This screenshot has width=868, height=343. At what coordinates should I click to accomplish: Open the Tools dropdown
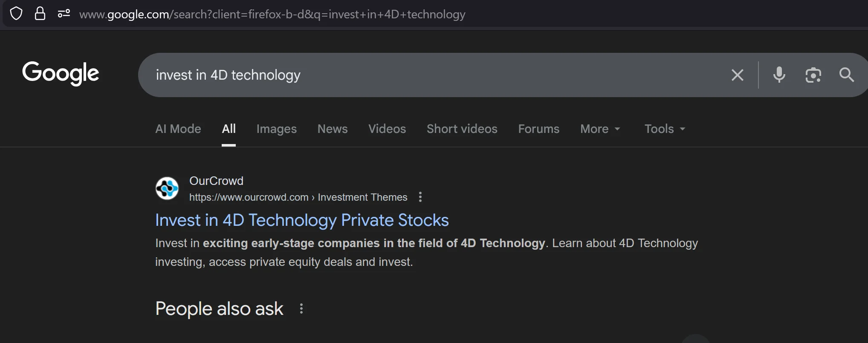(664, 129)
